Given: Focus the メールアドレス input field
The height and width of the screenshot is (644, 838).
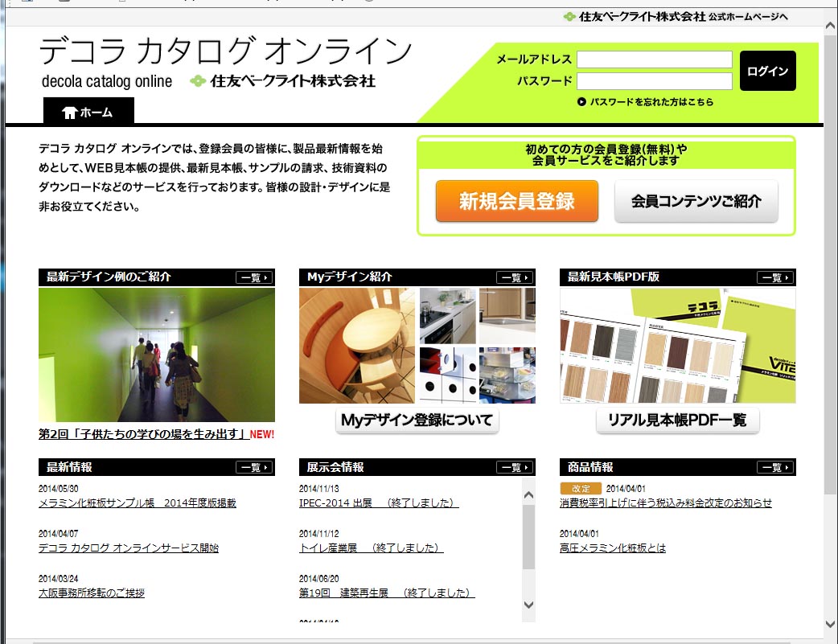Looking at the screenshot, I should click(654, 59).
